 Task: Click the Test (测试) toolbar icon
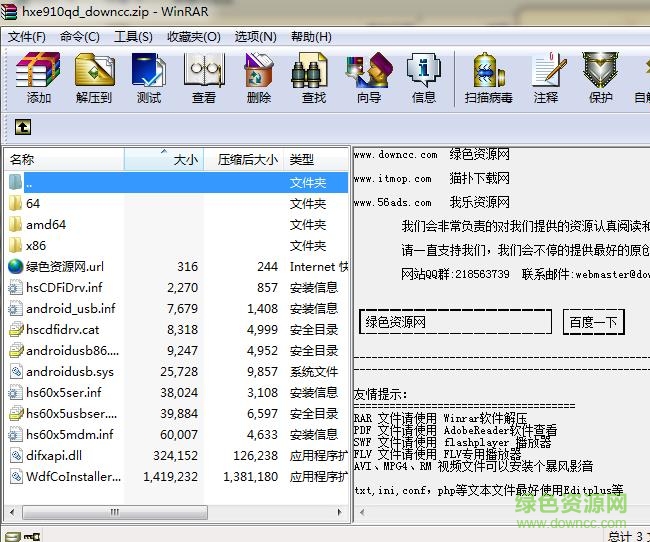tap(148, 70)
